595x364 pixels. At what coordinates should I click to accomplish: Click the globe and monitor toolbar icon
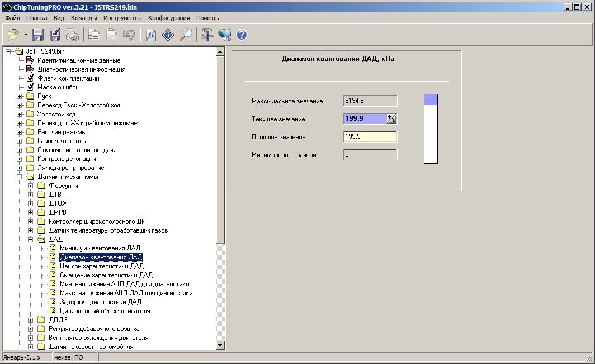[x=225, y=35]
